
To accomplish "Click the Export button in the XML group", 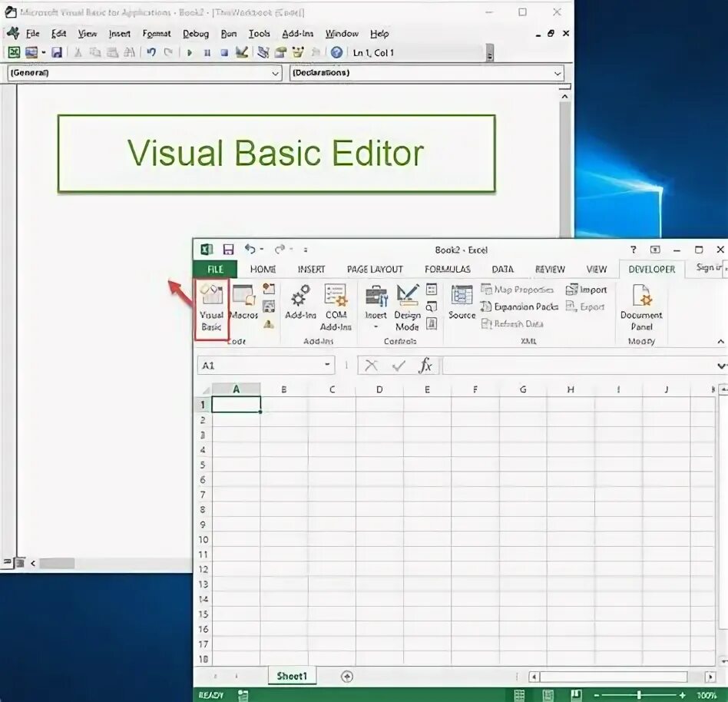I will coord(587,306).
